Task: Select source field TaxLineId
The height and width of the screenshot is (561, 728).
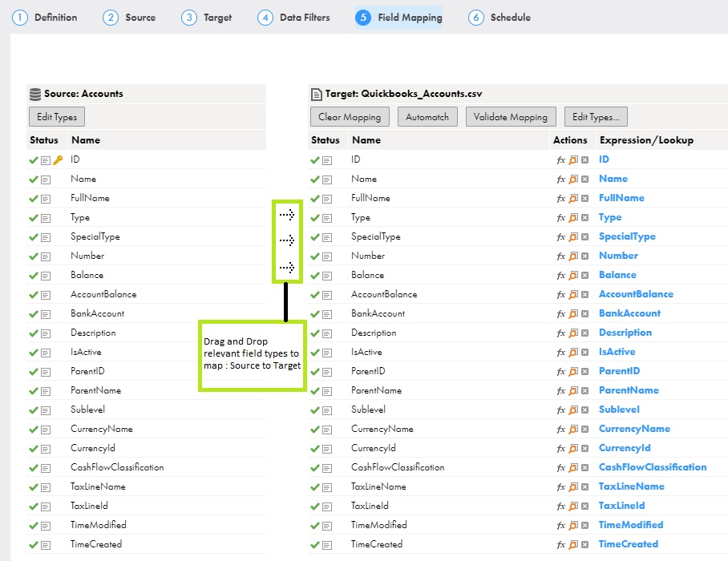Action: pos(89,506)
